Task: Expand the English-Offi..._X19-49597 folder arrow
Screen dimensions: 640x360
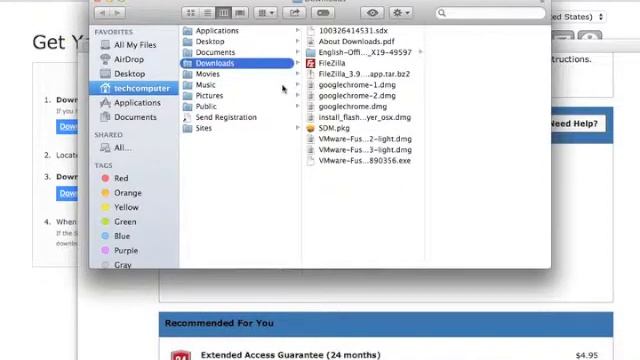Action: point(420,52)
